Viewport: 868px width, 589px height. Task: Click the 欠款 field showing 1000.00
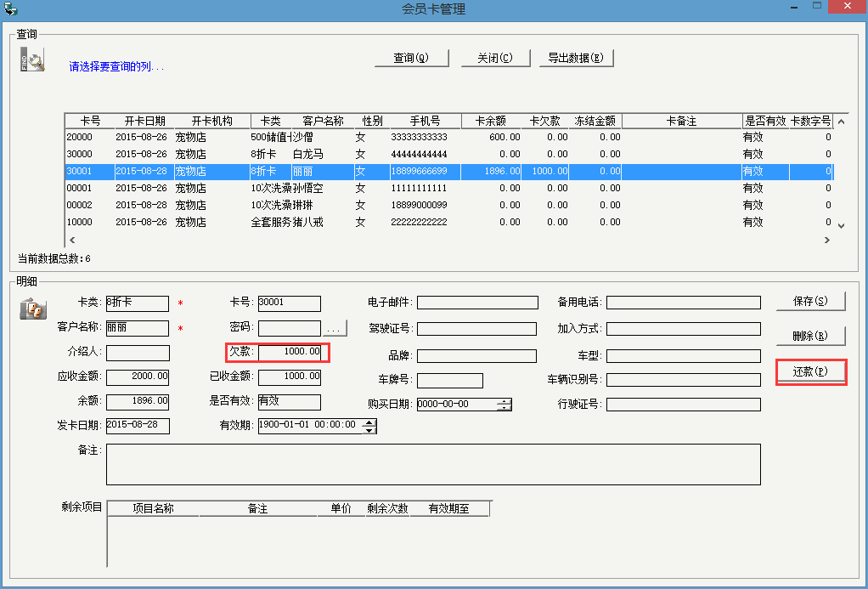pos(290,353)
